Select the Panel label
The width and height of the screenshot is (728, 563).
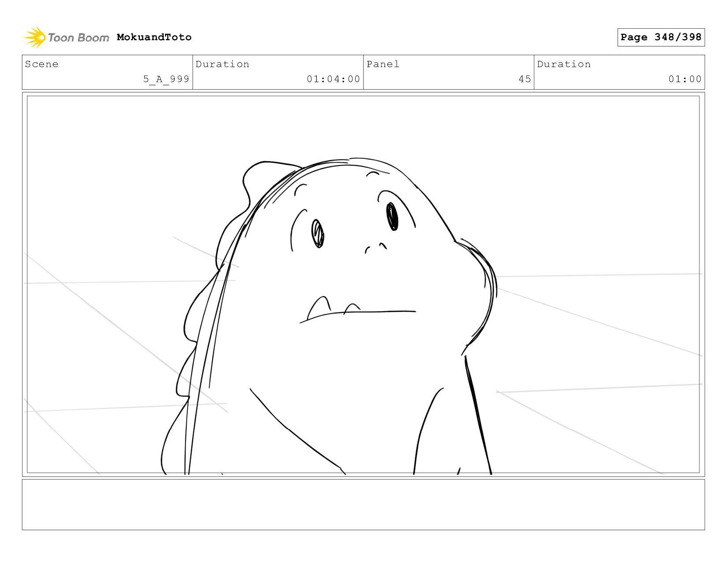pos(383,64)
